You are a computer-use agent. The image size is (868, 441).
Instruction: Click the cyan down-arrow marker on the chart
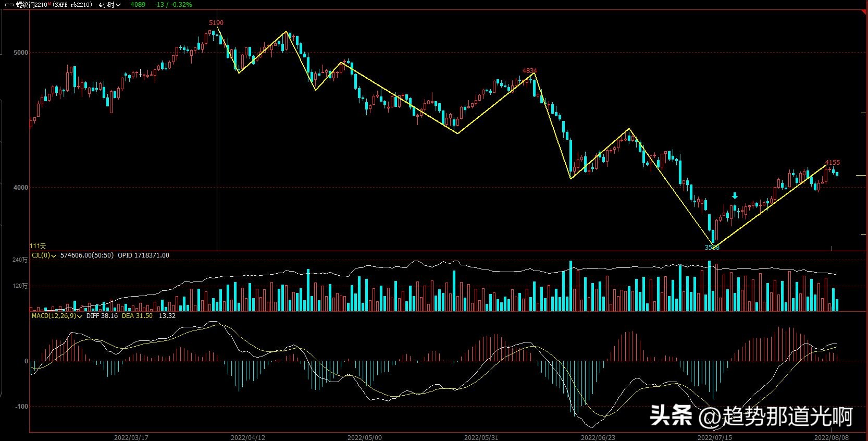coord(735,196)
